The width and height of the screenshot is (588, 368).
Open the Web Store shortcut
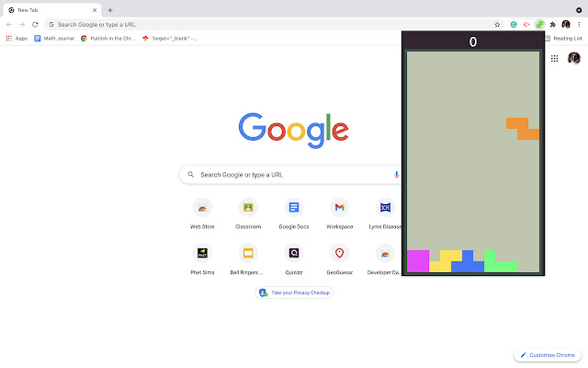(x=202, y=213)
